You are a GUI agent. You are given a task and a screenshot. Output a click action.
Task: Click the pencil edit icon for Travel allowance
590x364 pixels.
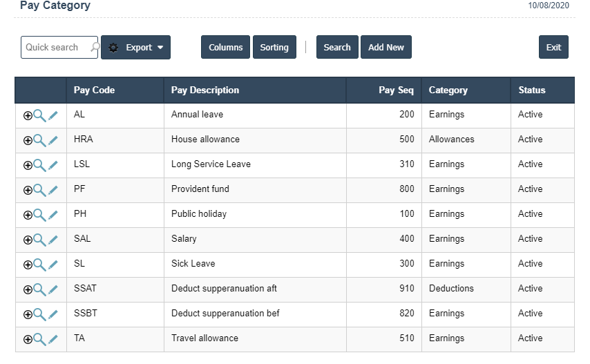[53, 339]
